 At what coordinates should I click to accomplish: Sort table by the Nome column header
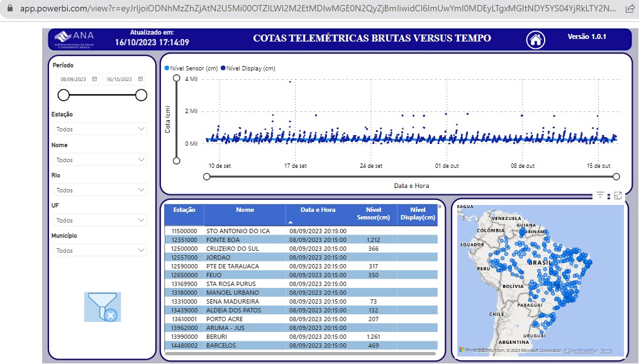[245, 210]
